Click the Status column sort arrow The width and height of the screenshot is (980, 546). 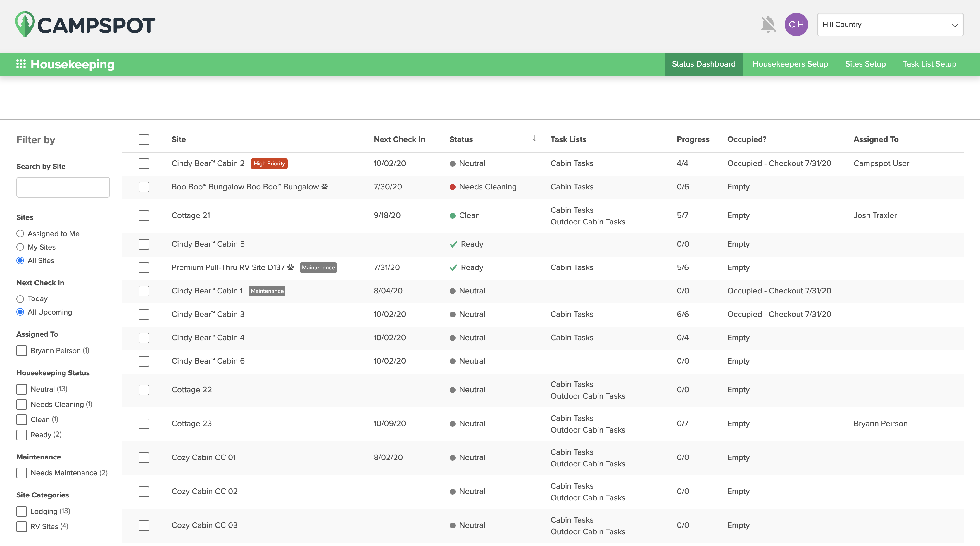(534, 139)
